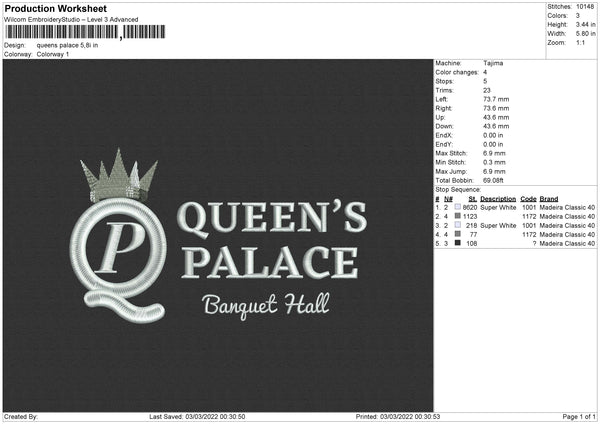Click the Left value '73.7 mm'
Viewport: 600px width, 424px height.
496,99
